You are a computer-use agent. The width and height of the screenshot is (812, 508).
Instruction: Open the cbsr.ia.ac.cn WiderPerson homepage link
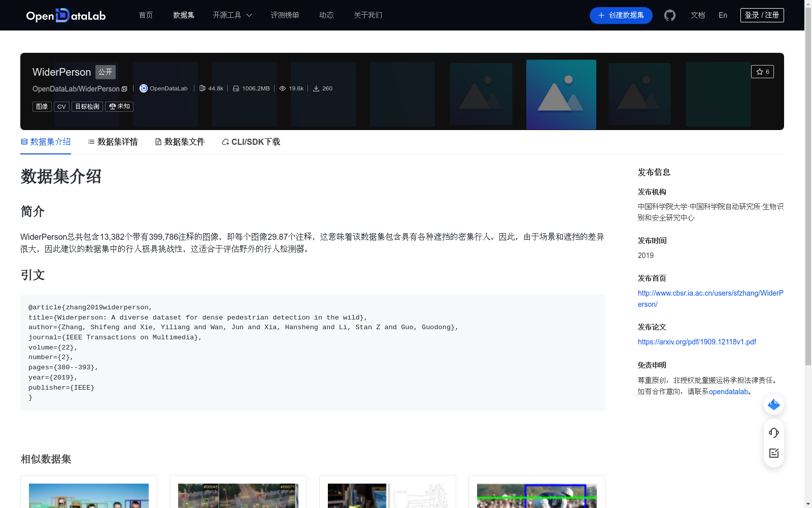tap(710, 299)
